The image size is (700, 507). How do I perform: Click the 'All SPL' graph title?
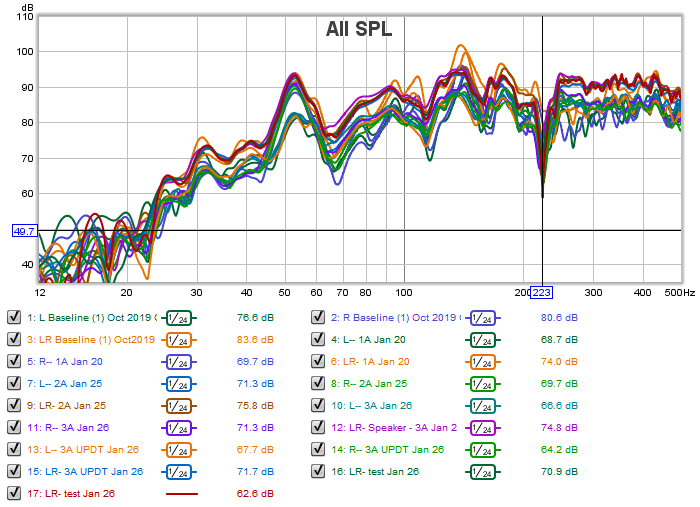tap(358, 29)
